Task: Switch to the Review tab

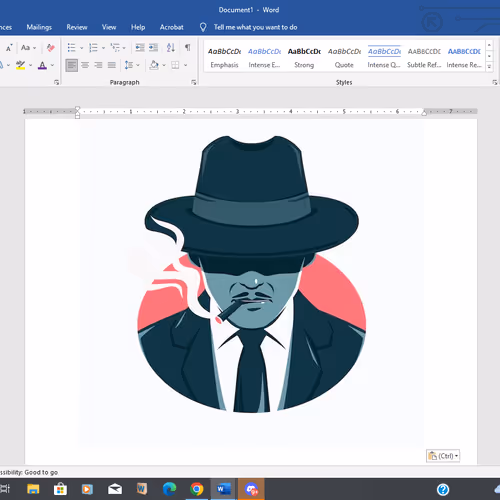Action: [x=77, y=27]
